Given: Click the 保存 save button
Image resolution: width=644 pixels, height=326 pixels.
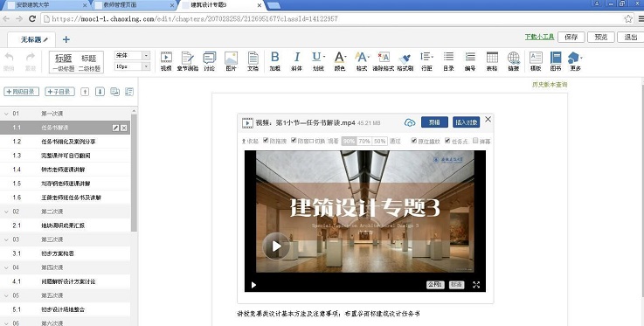Looking at the screenshot, I should pos(571,37).
